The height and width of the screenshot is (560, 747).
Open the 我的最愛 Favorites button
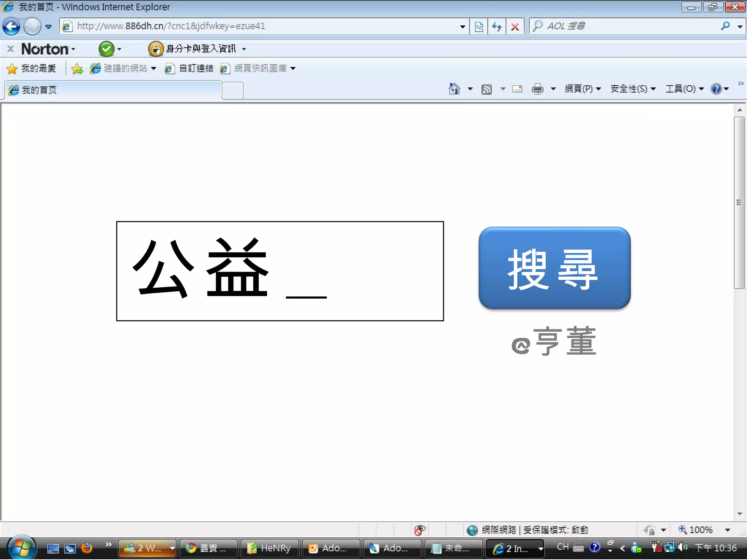[31, 69]
